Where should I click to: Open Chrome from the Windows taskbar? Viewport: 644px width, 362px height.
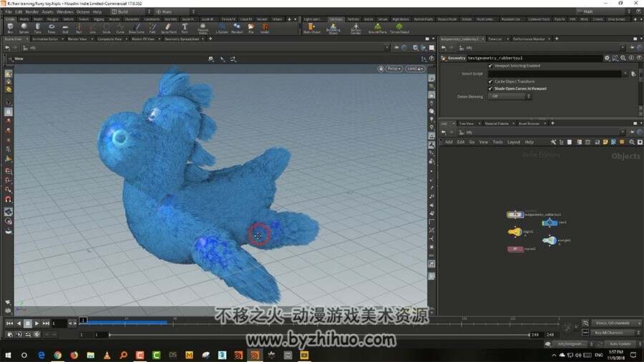[x=57, y=355]
